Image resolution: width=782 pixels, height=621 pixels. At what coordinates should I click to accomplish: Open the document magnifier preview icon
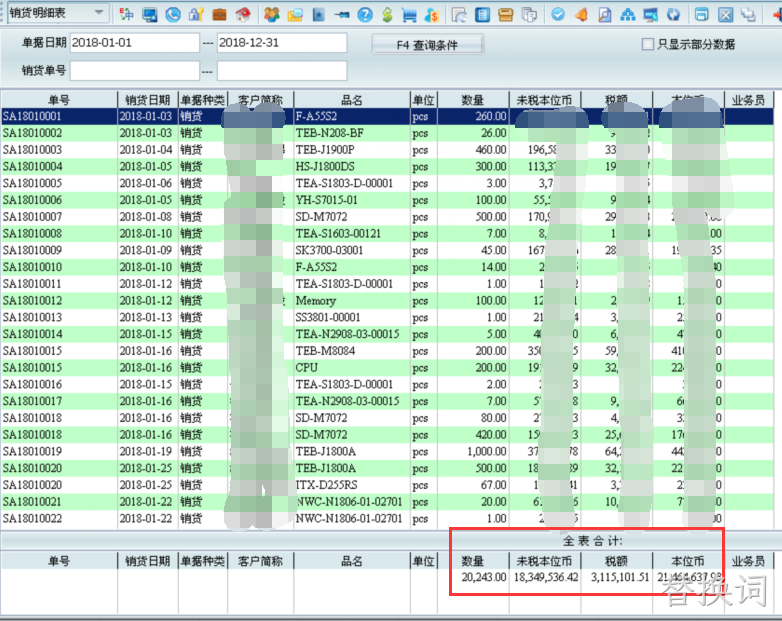click(x=604, y=15)
